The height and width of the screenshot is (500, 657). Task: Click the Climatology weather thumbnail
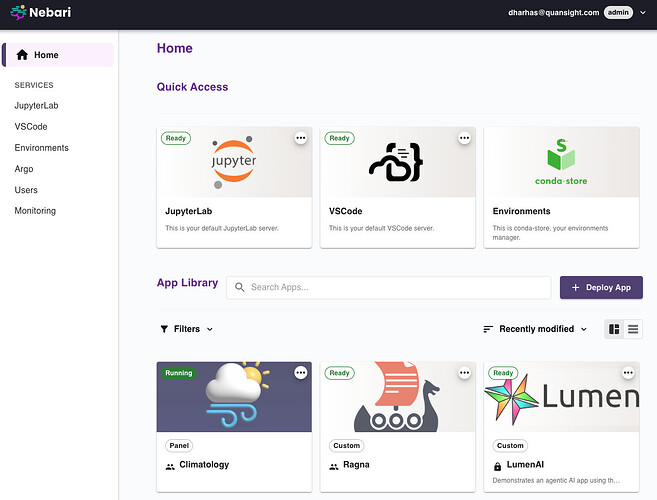234,397
